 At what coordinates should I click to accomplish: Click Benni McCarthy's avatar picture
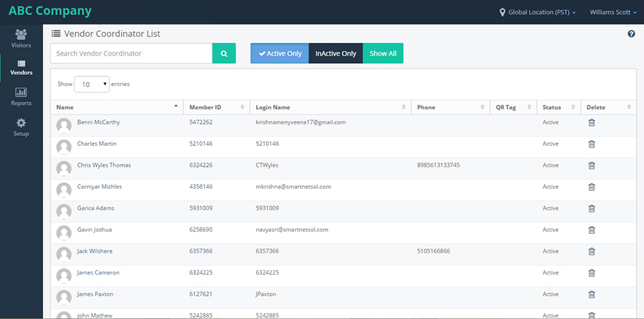click(64, 126)
